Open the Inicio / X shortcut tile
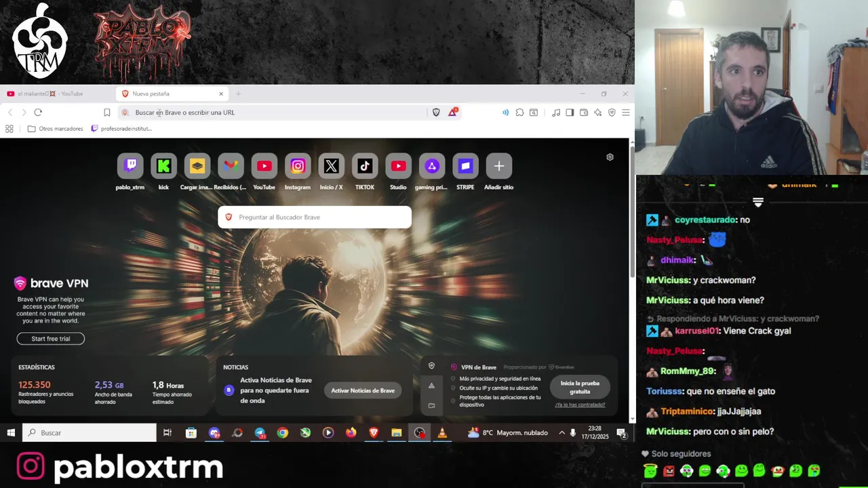868x488 pixels. pyautogui.click(x=331, y=166)
